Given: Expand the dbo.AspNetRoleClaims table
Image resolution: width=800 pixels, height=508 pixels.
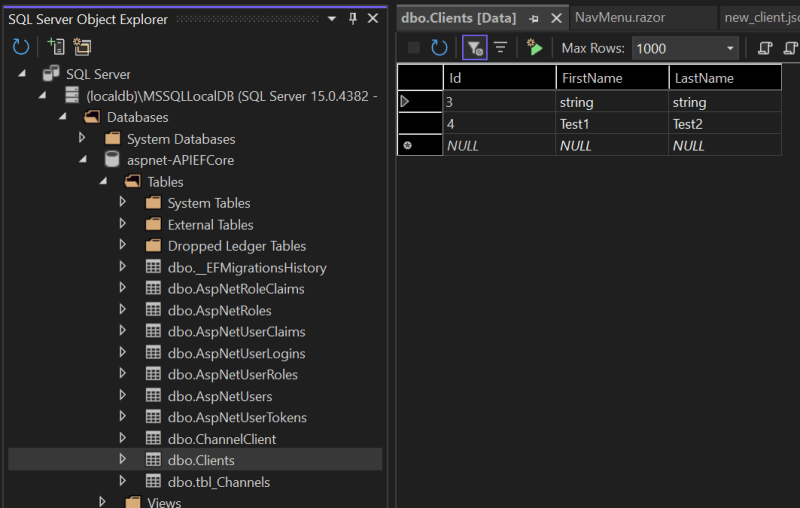Looking at the screenshot, I should [x=122, y=288].
